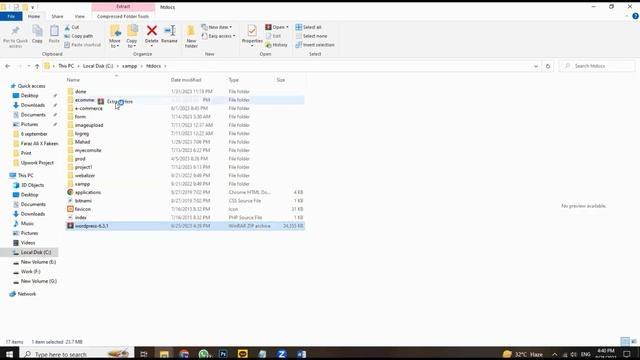Click xampp in address breadcrumb
Image resolution: width=640 pixels, height=360 pixels.
[129, 66]
